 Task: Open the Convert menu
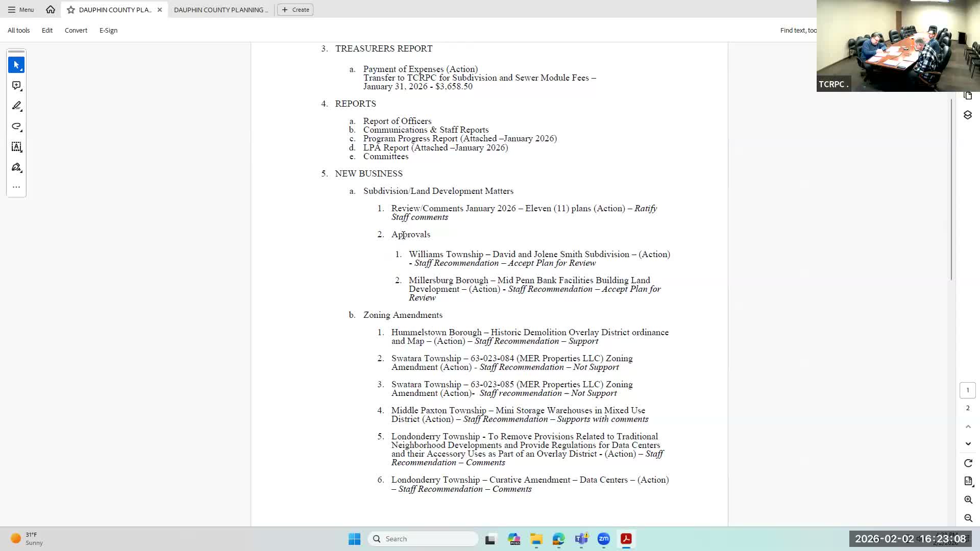click(76, 31)
